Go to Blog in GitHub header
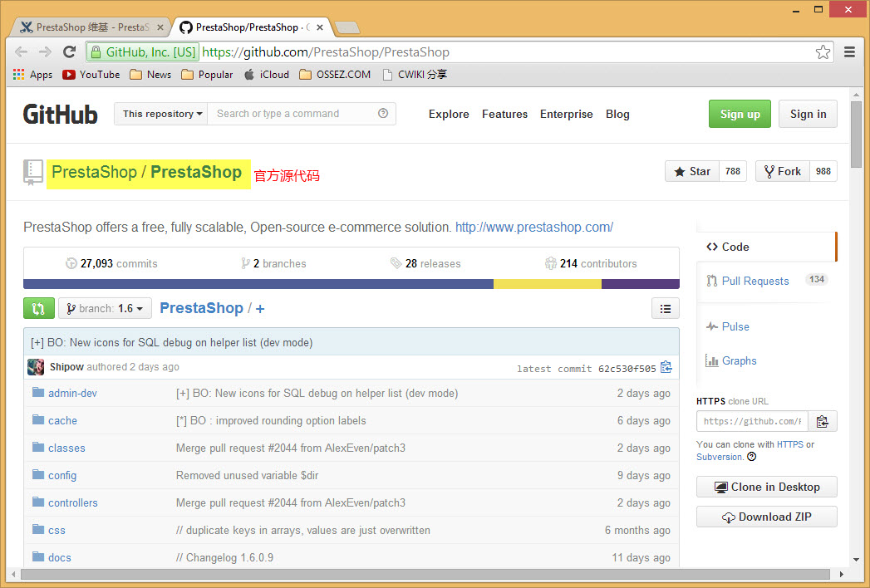Viewport: 870px width, 588px height. tap(617, 114)
